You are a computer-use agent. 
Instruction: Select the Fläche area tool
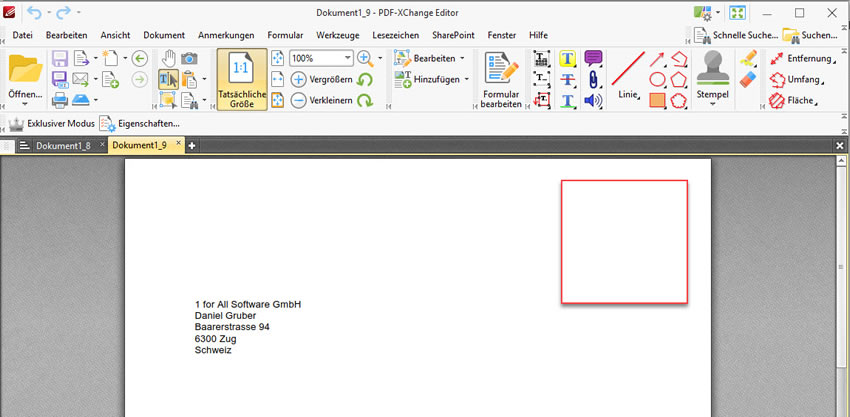pyautogui.click(x=794, y=100)
